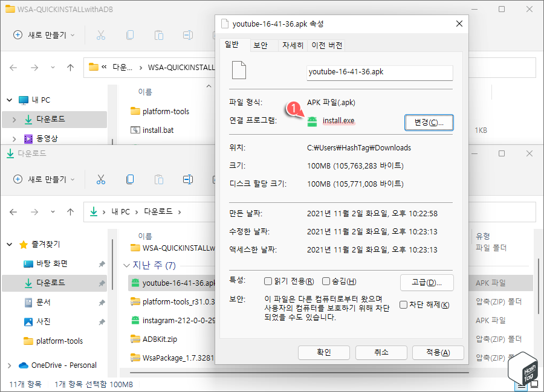Select WsaPackage_1.7.3281 zip file
Viewport: 544px width, 392px height.
pyautogui.click(x=172, y=358)
